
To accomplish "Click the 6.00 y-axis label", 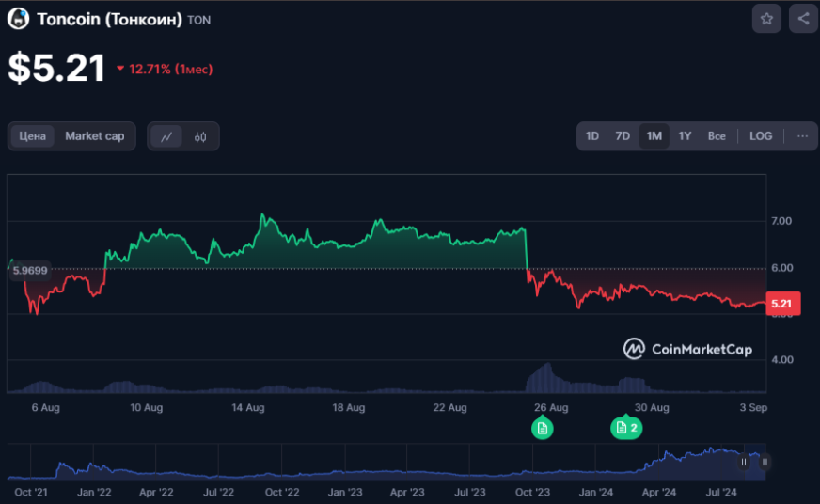I will pos(782,268).
